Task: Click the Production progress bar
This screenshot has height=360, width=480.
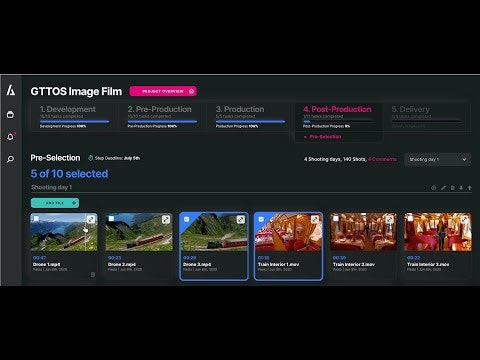Action: tap(250, 122)
